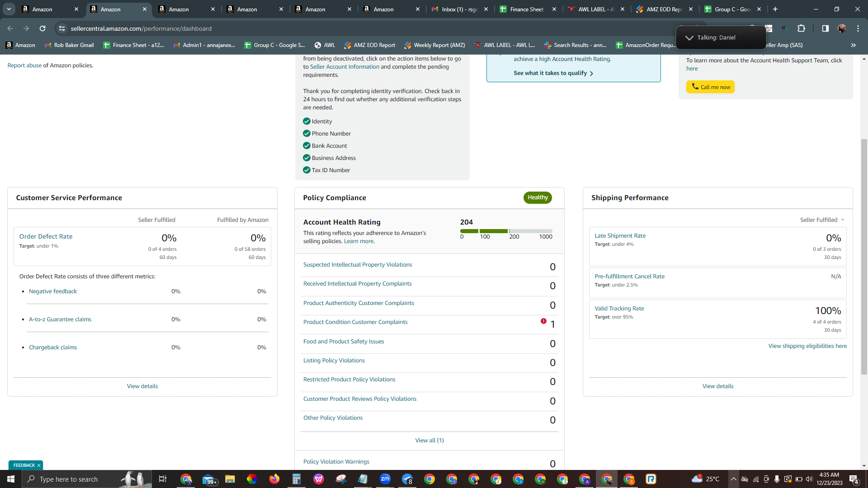Close the Inbox (1) tab
Viewport: 868px width, 488px height.
click(486, 9)
